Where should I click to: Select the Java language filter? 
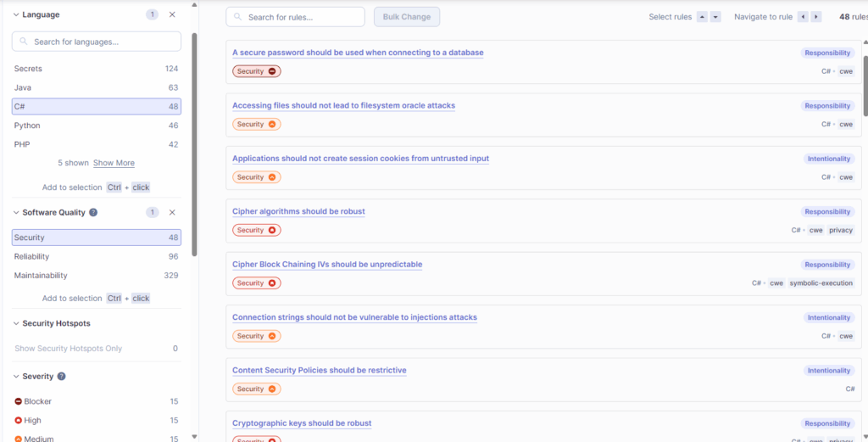coord(96,87)
